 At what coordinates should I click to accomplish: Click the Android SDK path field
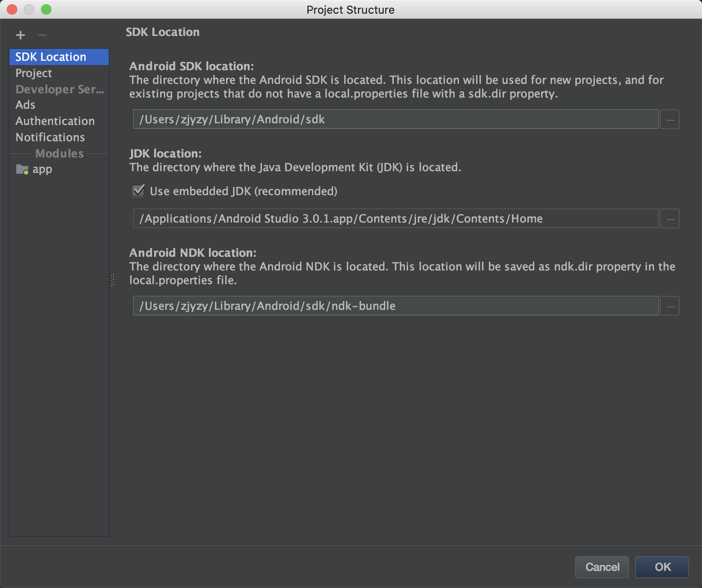[x=396, y=119]
